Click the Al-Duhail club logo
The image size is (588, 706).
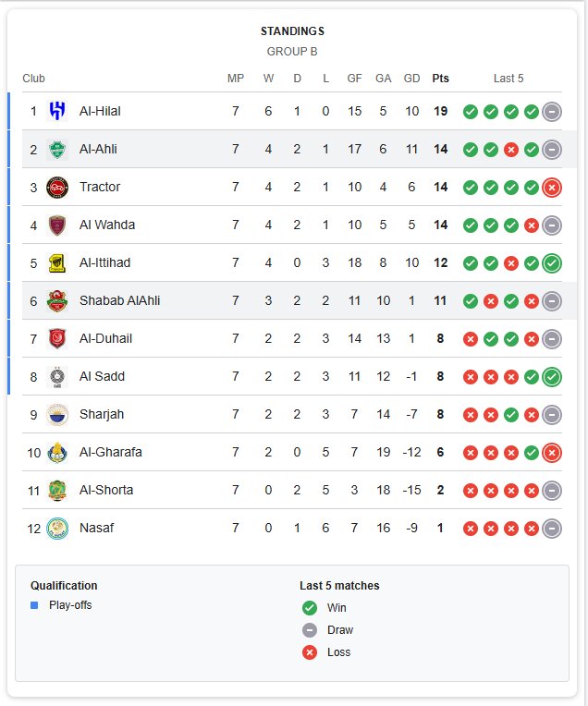pos(57,338)
